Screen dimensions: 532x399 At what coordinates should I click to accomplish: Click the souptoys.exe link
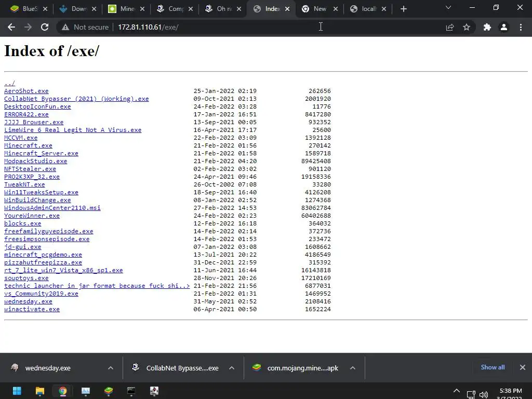click(26, 278)
